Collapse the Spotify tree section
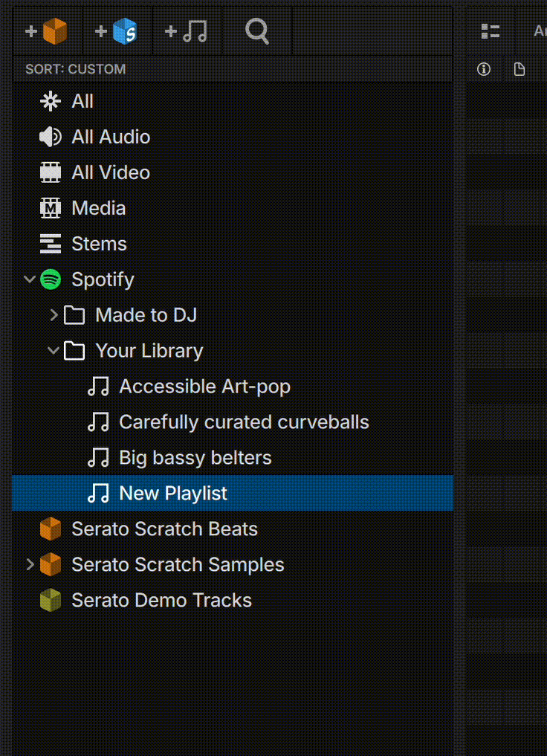 (30, 280)
